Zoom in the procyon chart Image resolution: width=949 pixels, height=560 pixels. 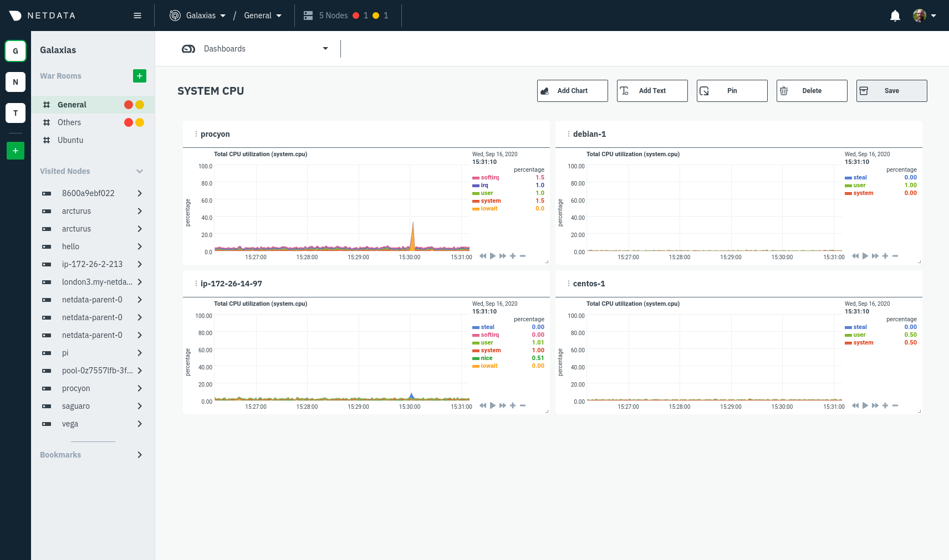point(513,256)
